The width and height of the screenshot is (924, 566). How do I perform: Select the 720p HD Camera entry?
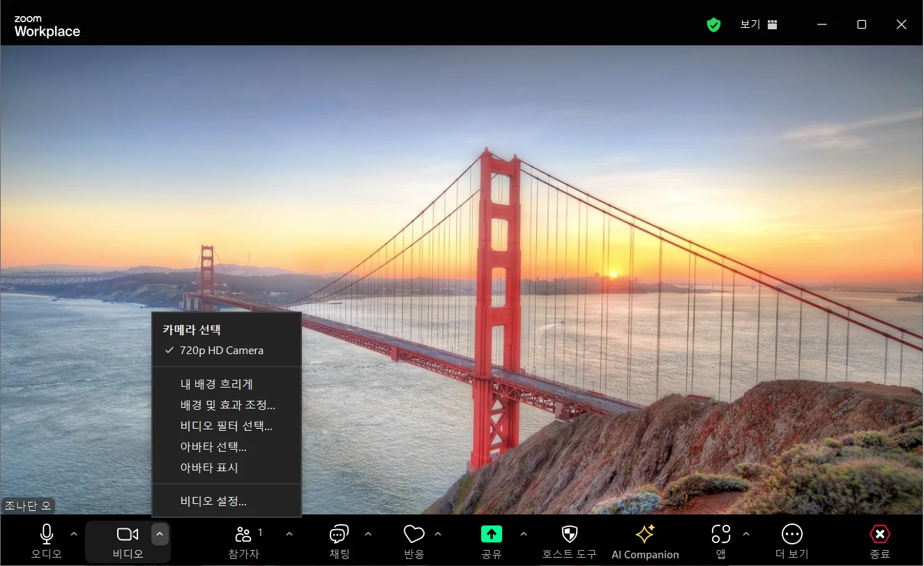[227, 351]
